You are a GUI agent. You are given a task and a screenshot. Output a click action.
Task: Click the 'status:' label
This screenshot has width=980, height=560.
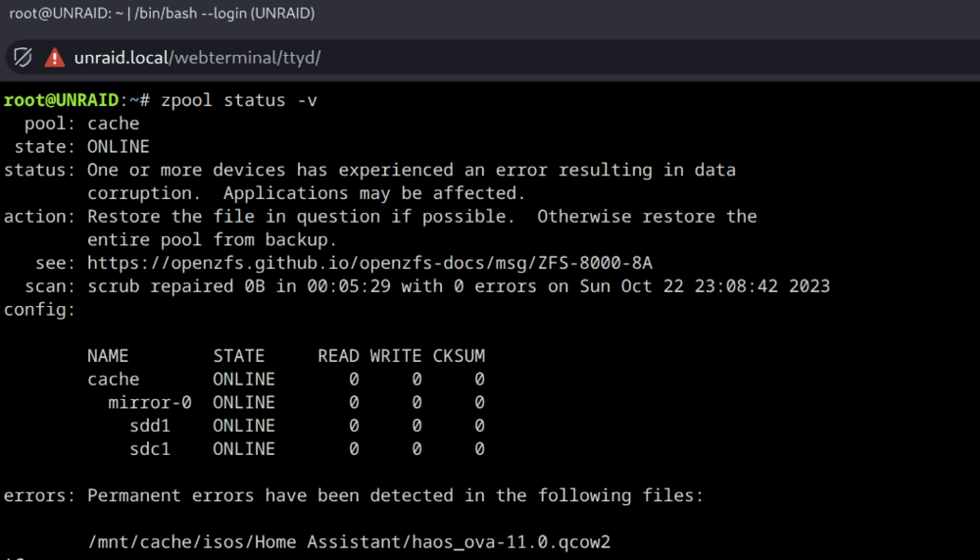(39, 170)
